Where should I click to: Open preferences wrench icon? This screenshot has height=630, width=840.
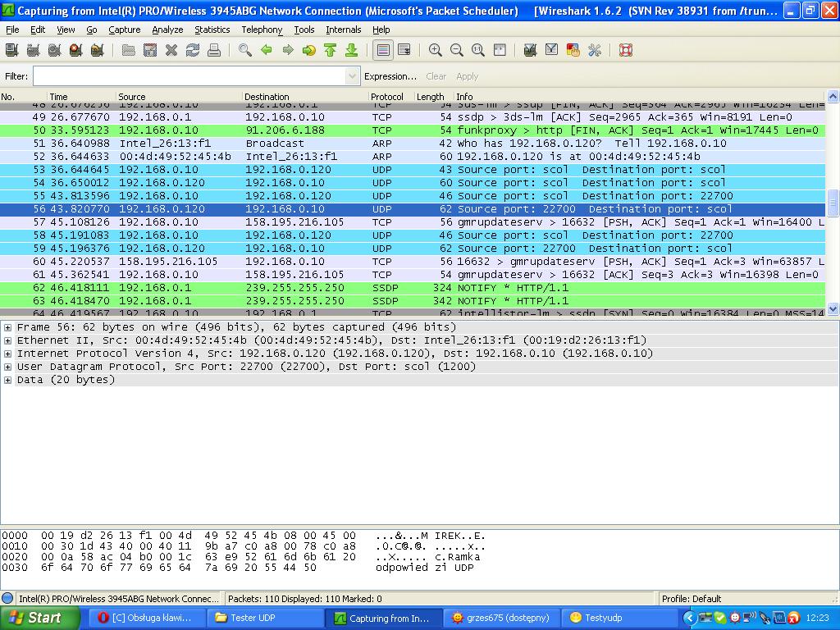tap(595, 50)
